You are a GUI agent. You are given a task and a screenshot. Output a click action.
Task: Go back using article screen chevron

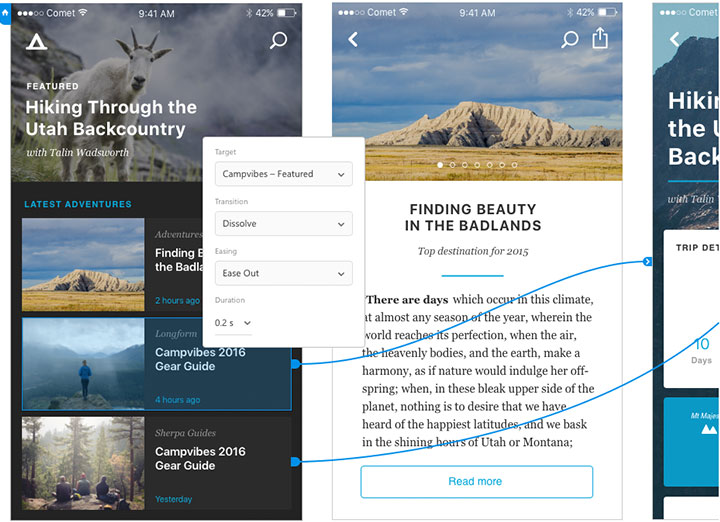pos(353,39)
